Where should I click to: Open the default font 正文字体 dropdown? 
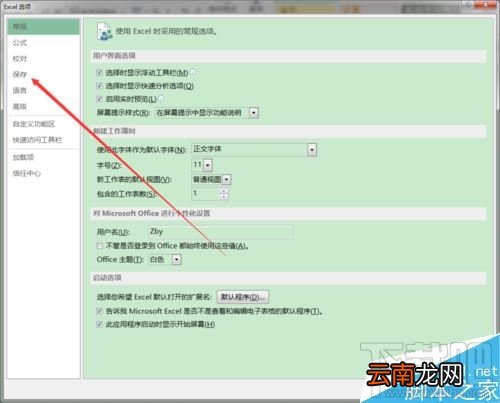point(312,150)
